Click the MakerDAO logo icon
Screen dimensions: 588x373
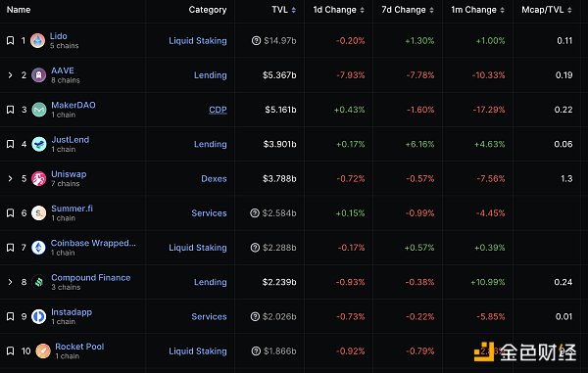[x=38, y=110]
